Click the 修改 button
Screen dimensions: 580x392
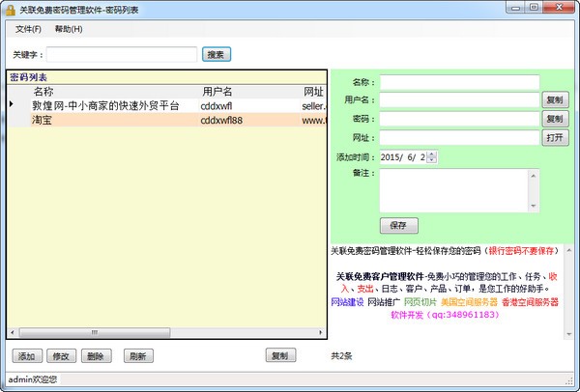pos(61,356)
